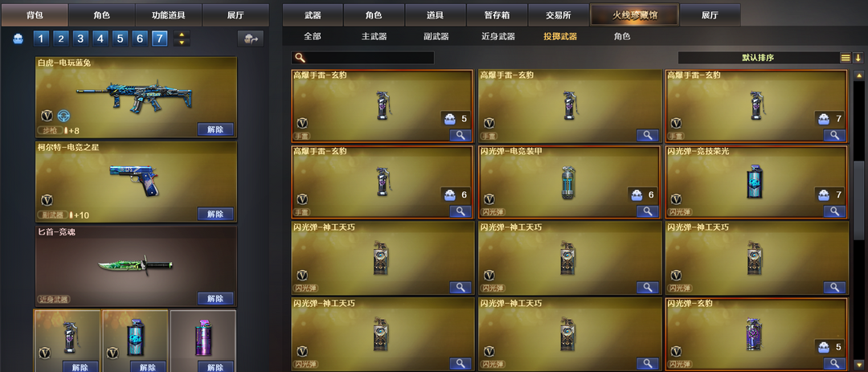Click the scrollbar up arrow in item list
This screenshot has height=372, width=868.
(858, 76)
